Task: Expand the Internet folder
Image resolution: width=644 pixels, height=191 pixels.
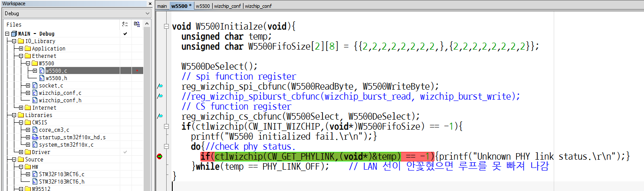Action: point(21,107)
